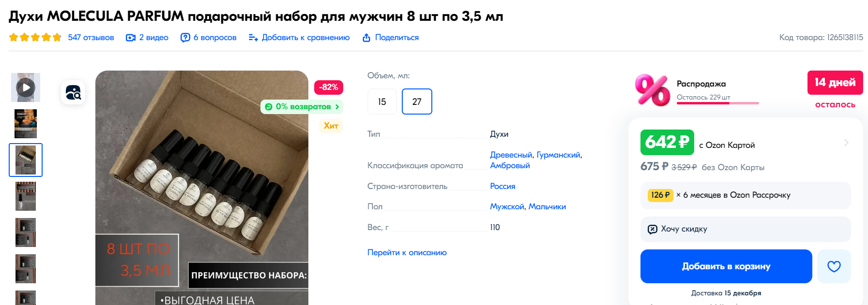
Task: Open the 547 отзывов reviews link
Action: 91,38
